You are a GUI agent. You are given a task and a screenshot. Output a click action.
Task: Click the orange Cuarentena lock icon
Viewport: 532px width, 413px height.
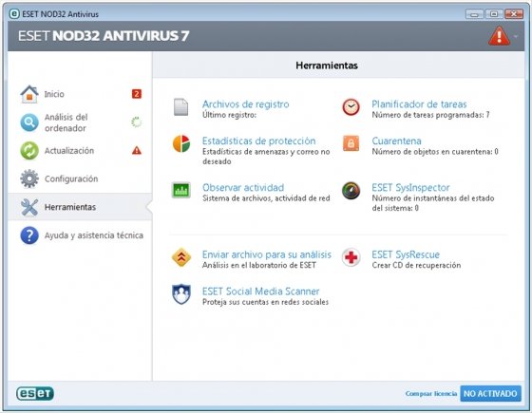[x=351, y=143]
